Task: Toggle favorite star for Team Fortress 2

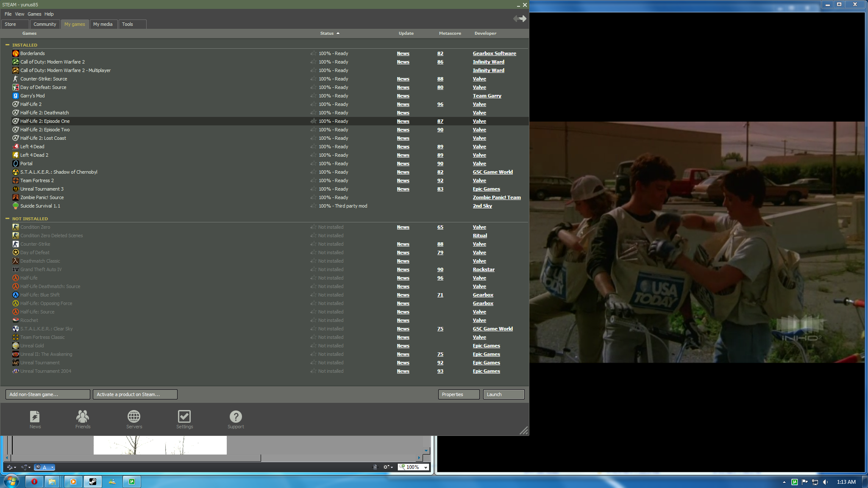Action: [x=314, y=180]
